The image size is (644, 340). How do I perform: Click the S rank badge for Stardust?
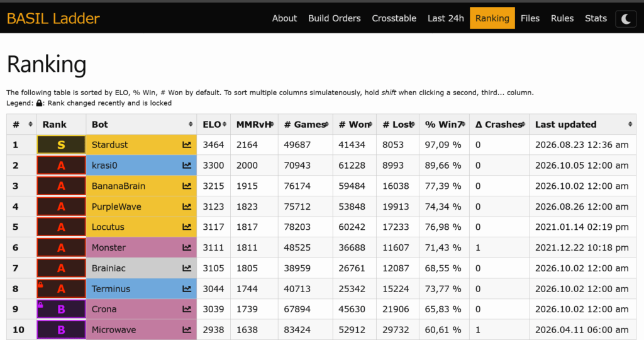(61, 145)
